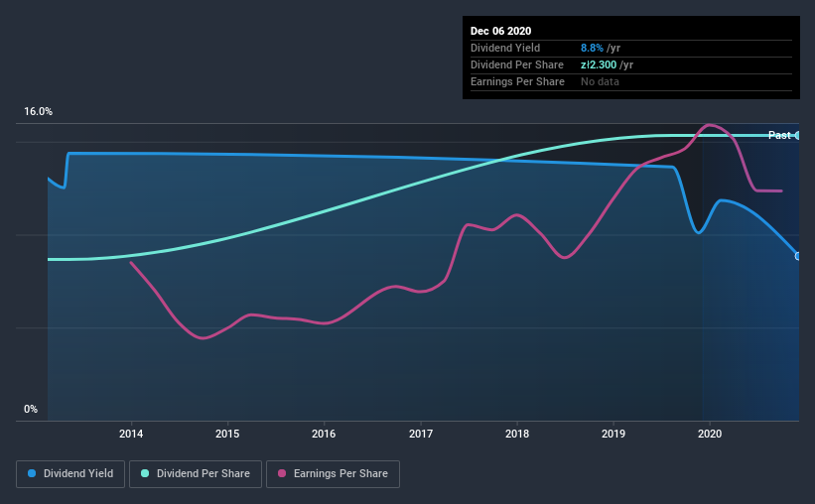Screen dimensions: 815x504
Task: Select the 2017 year on the timeline
Action: coord(421,434)
